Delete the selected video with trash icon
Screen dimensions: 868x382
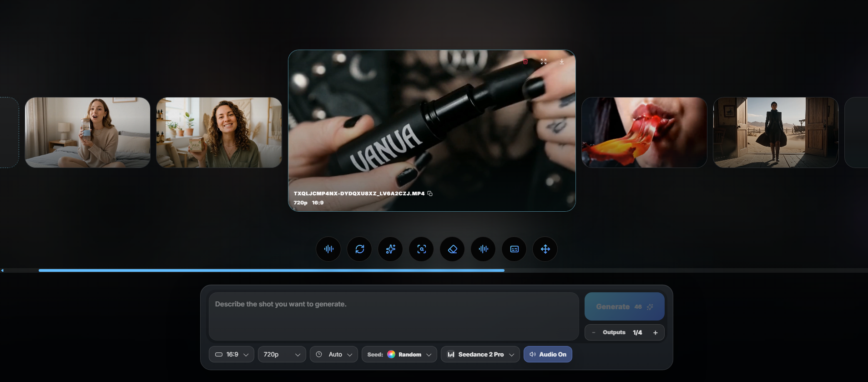pos(525,62)
